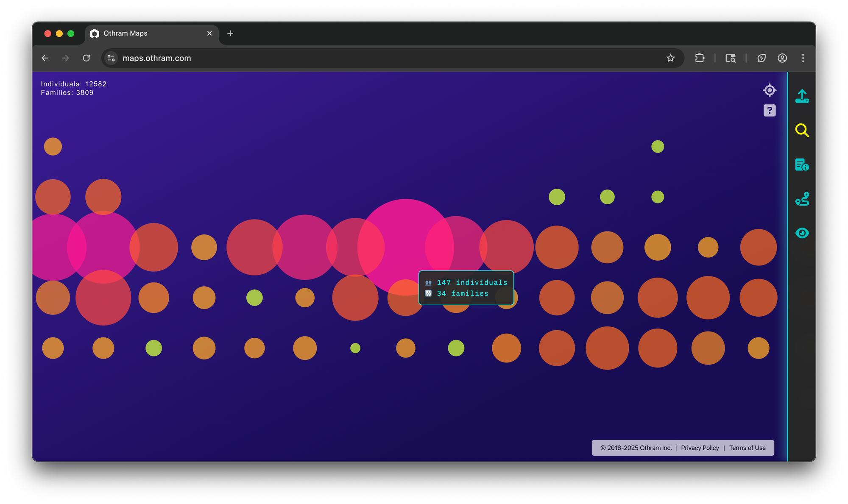Click the browser extensions puzzle icon
The height and width of the screenshot is (504, 848).
700,58
